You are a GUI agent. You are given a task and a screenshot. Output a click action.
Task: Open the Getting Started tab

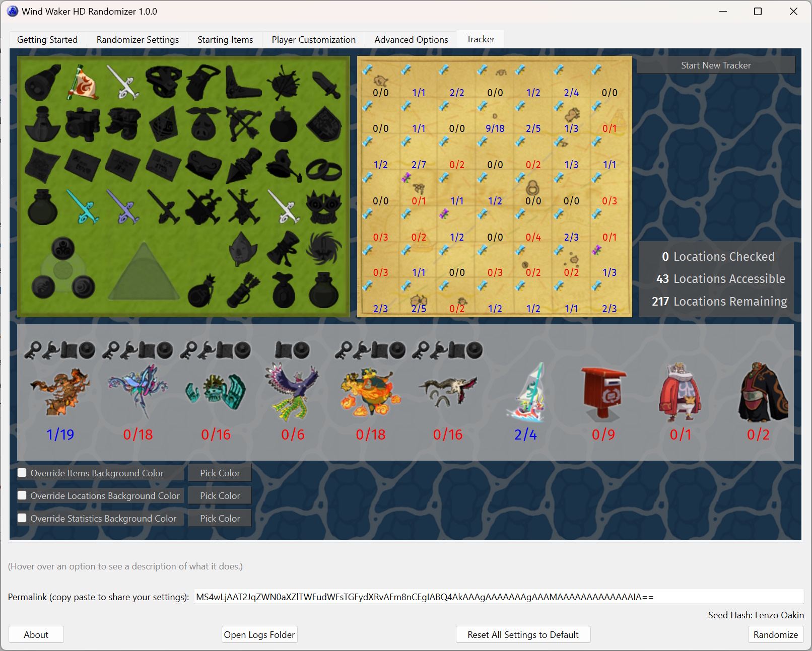click(x=47, y=40)
